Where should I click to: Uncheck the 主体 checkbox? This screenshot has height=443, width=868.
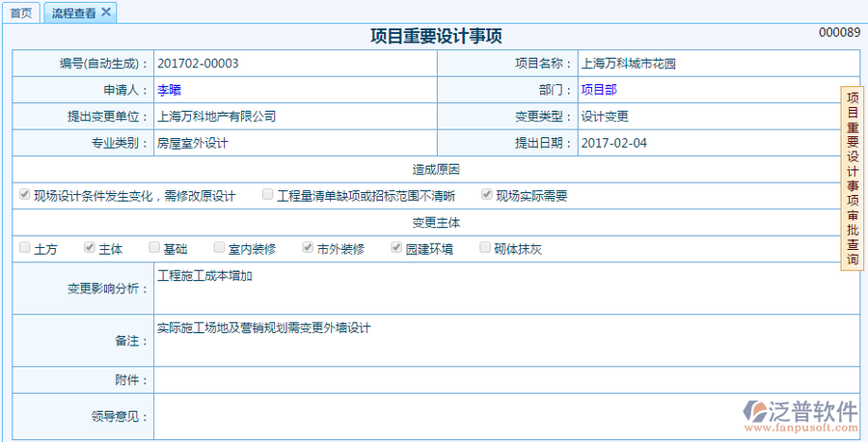coord(89,248)
